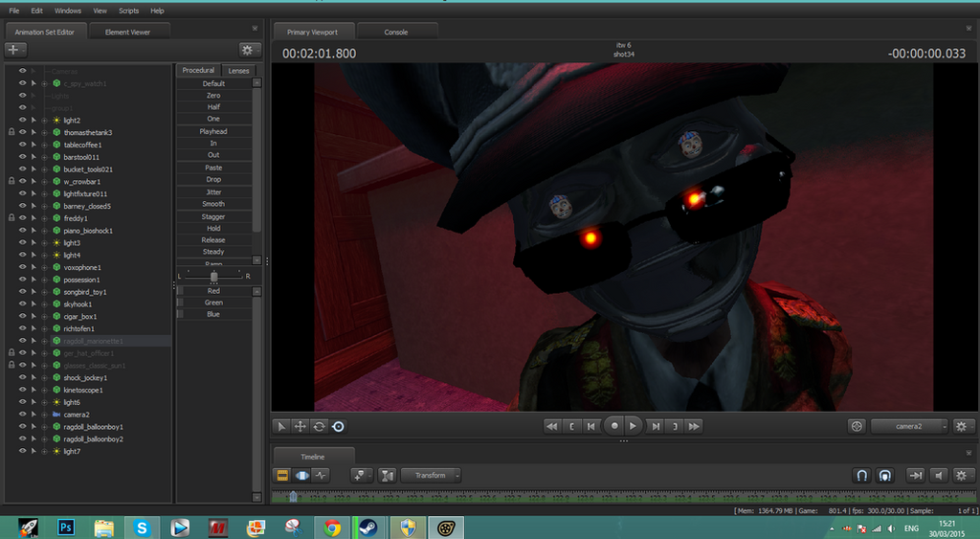Click the camera target icon beside camera2
Screen dimensions: 980x539
[857, 426]
